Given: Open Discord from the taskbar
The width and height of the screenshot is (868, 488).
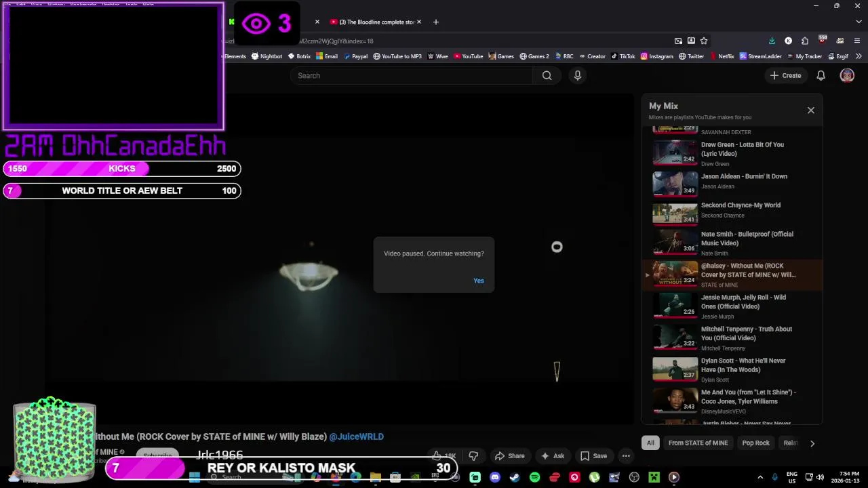Looking at the screenshot, I should 495,477.
